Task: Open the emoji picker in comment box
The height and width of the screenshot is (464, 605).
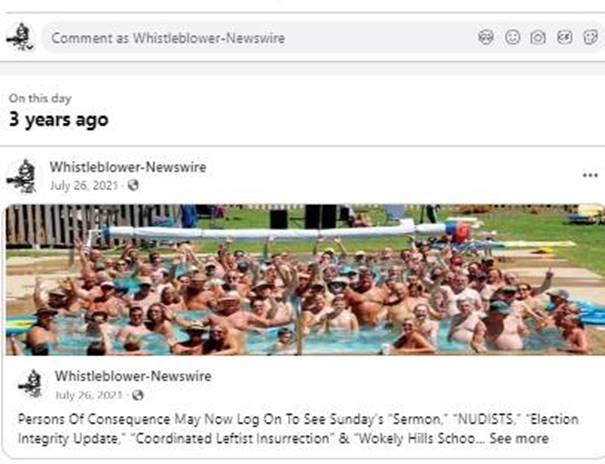Action: pos(512,37)
